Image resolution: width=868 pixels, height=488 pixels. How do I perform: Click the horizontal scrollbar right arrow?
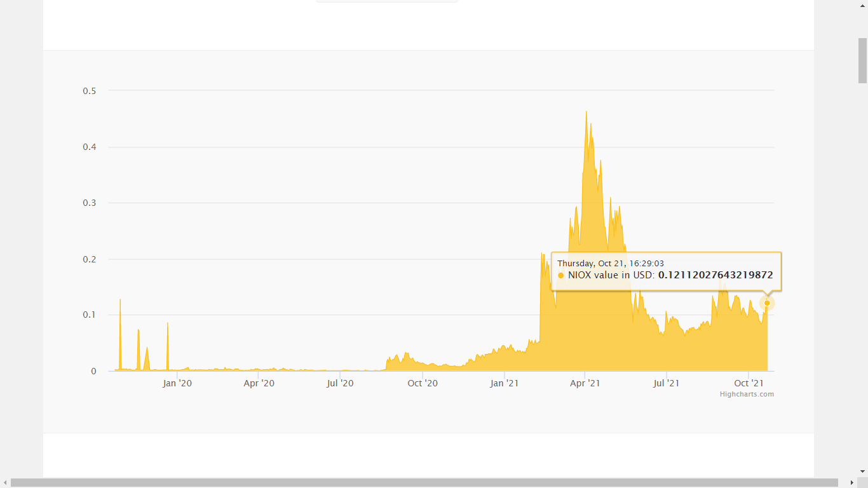852,483
